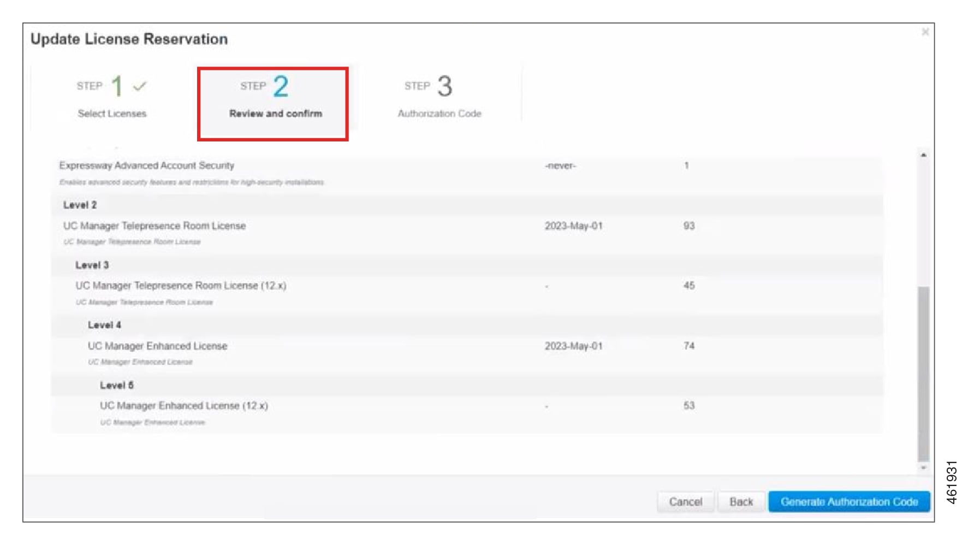Click the Cancel button
Viewport: 980px width, 545px height.
pos(685,502)
